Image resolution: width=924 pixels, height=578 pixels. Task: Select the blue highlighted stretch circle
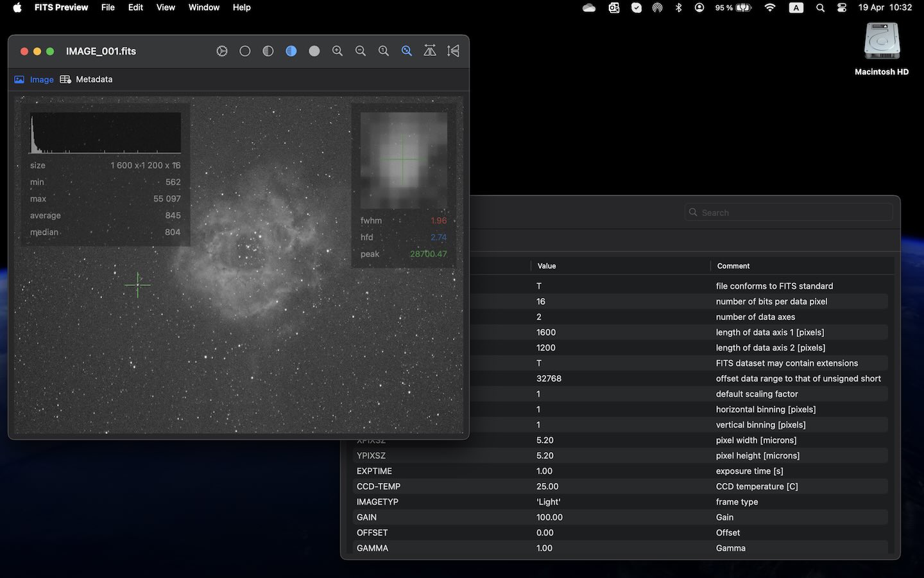291,51
